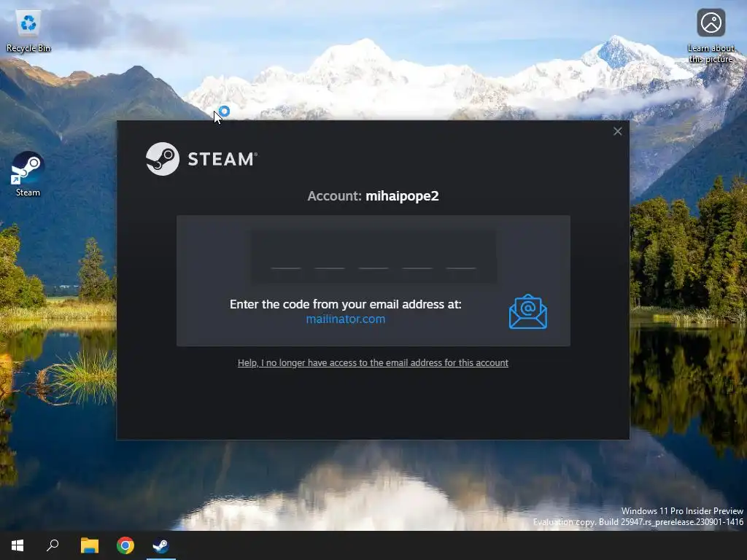
Task: Open the Recycle Bin desktop icon
Action: click(28, 31)
